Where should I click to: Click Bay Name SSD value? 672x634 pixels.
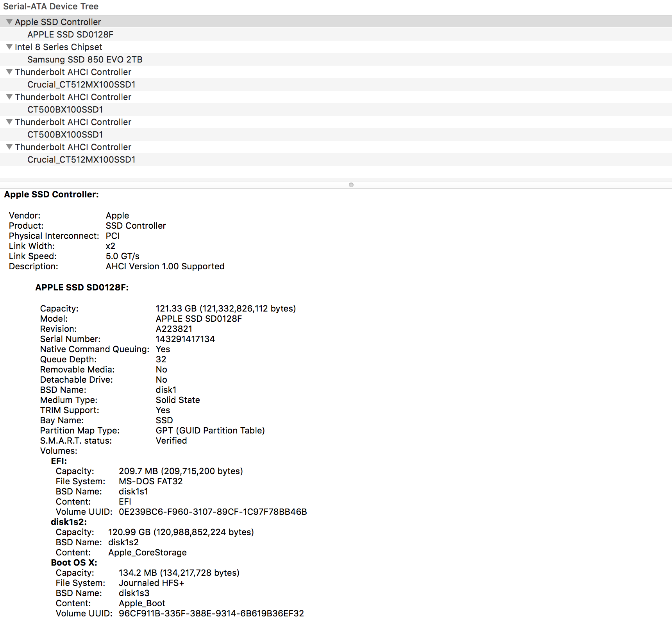pyautogui.click(x=164, y=420)
